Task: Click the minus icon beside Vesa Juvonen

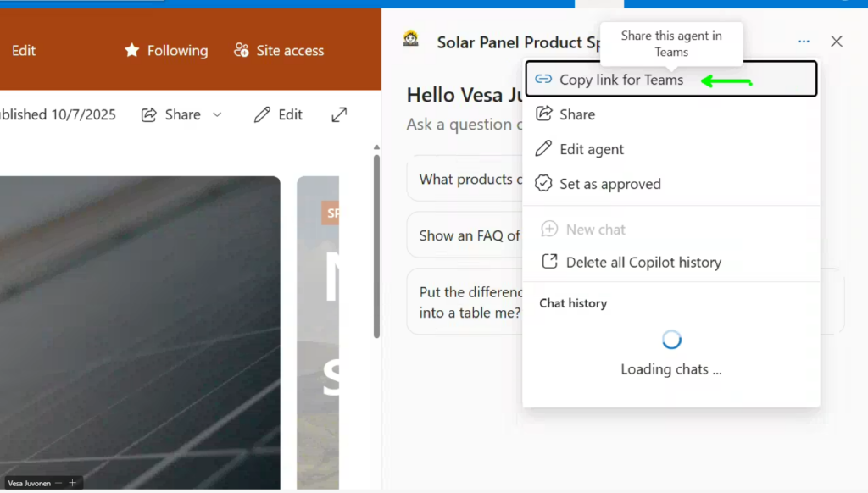Action: tap(58, 483)
